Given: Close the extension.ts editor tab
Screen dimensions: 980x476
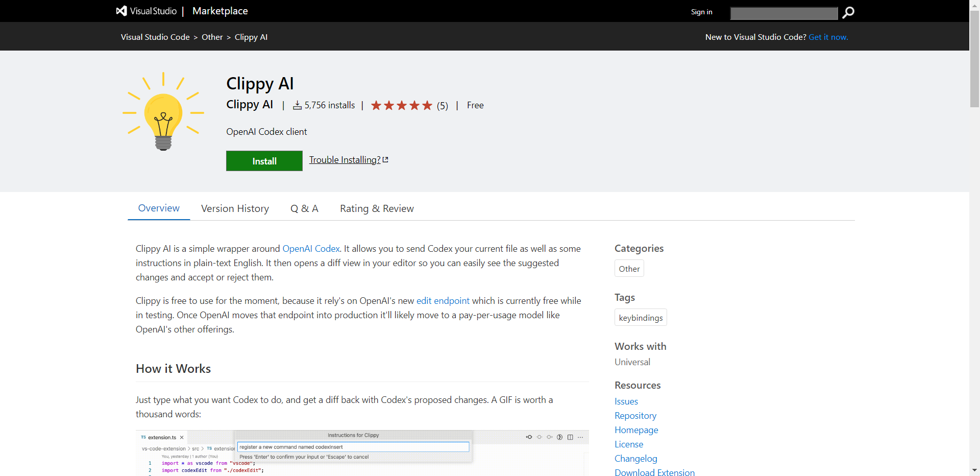Looking at the screenshot, I should (x=182, y=437).
